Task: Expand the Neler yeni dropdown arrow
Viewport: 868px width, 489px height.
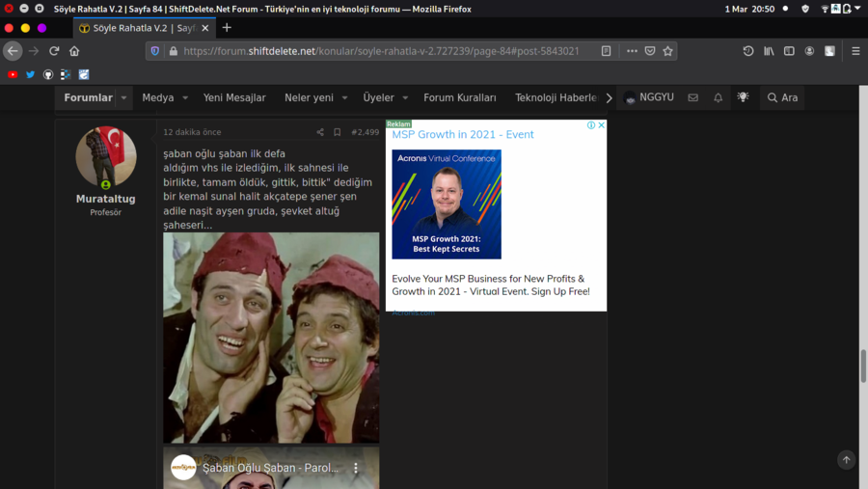Action: click(x=345, y=98)
